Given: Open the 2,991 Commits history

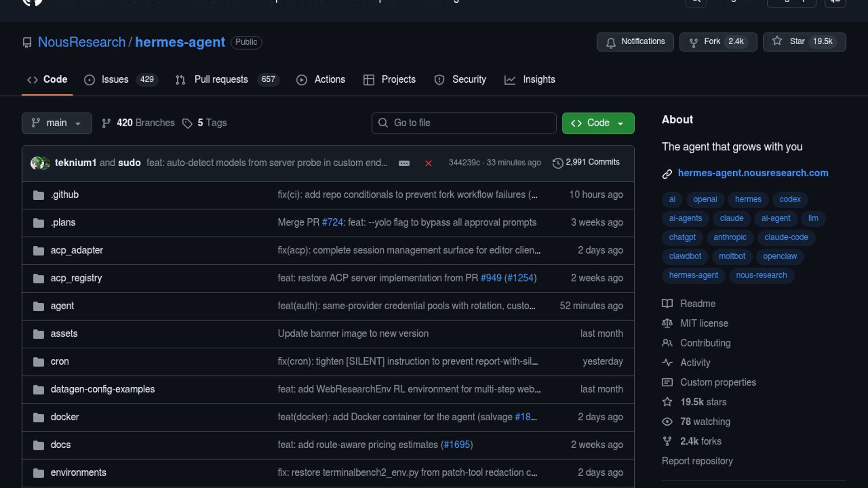Looking at the screenshot, I should click(x=586, y=162).
